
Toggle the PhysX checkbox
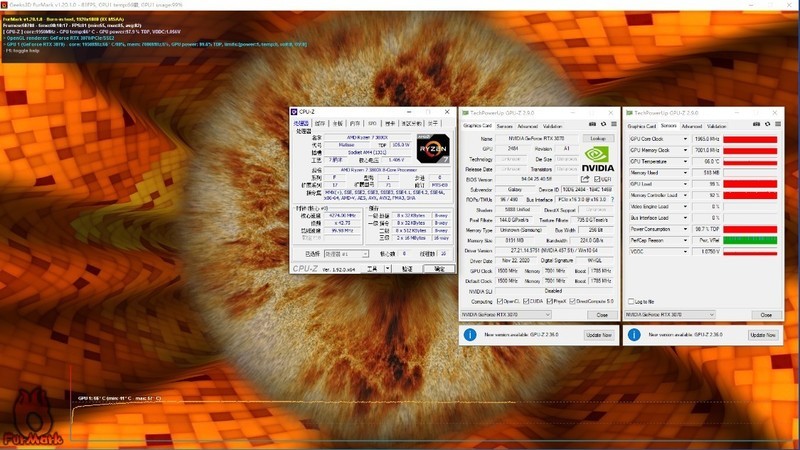point(549,302)
